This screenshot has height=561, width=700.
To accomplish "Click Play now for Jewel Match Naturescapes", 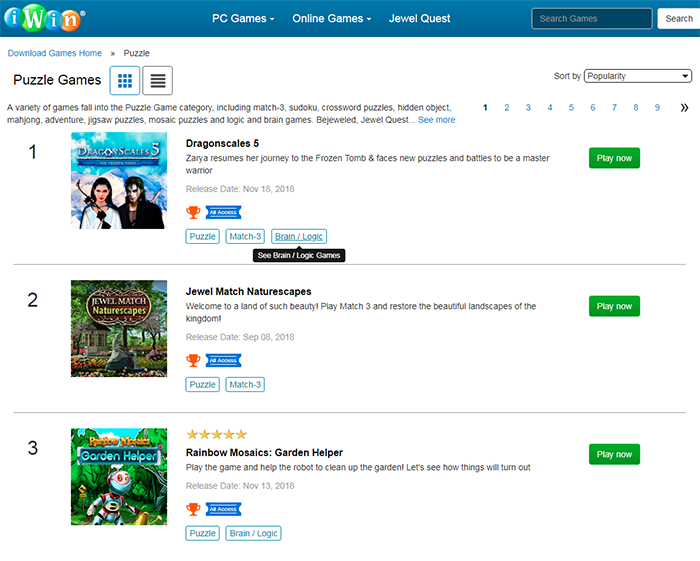I will (x=614, y=306).
